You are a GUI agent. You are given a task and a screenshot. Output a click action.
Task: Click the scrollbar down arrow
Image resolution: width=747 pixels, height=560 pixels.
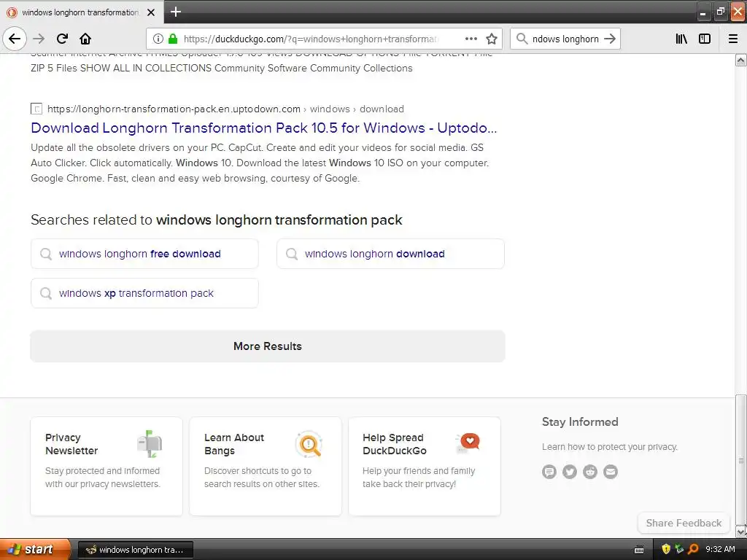[x=741, y=532]
